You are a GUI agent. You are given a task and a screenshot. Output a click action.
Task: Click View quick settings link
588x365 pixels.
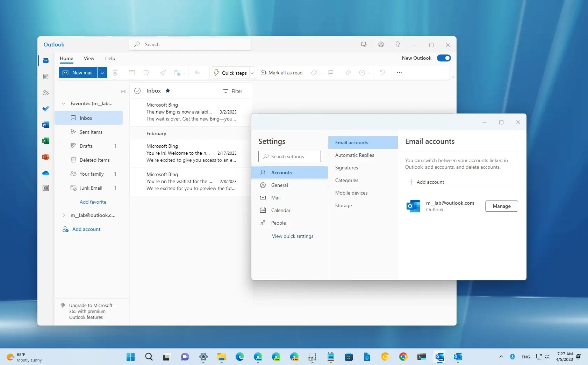(x=293, y=236)
